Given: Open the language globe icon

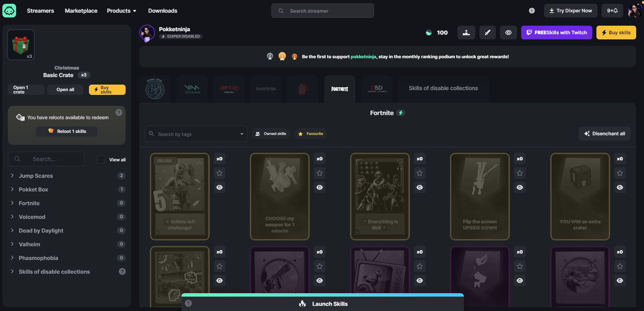Looking at the screenshot, I should (532, 11).
